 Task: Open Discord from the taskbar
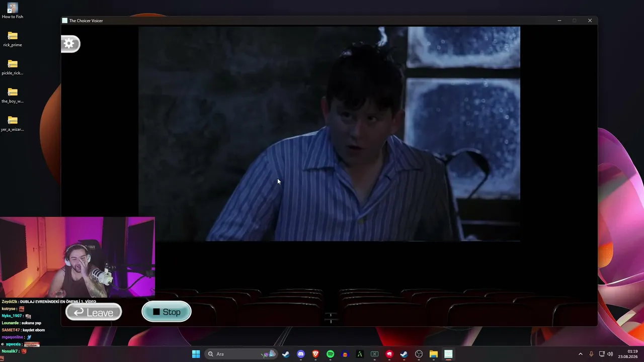(x=301, y=354)
